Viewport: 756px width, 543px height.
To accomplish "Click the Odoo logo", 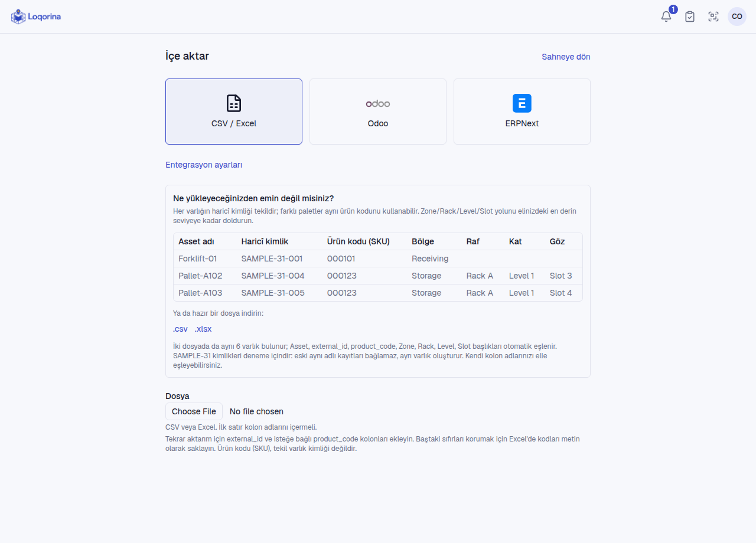I will click(x=378, y=103).
